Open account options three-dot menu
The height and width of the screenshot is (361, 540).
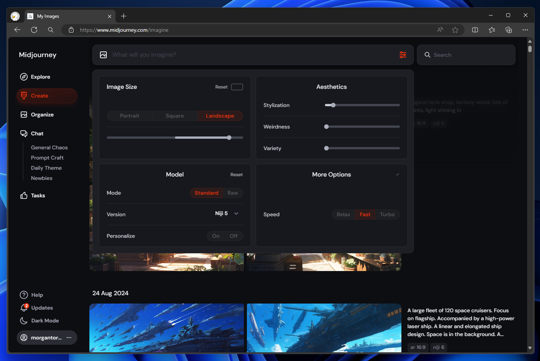pos(69,338)
